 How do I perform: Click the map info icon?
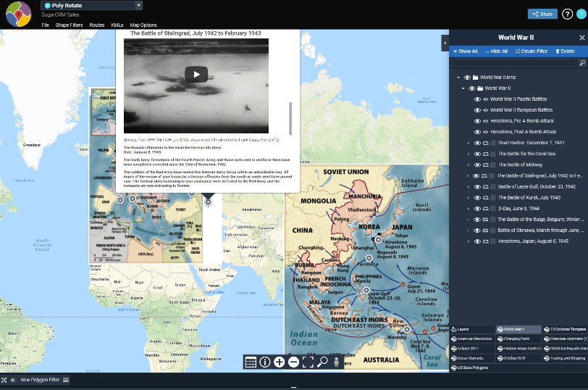[265, 362]
